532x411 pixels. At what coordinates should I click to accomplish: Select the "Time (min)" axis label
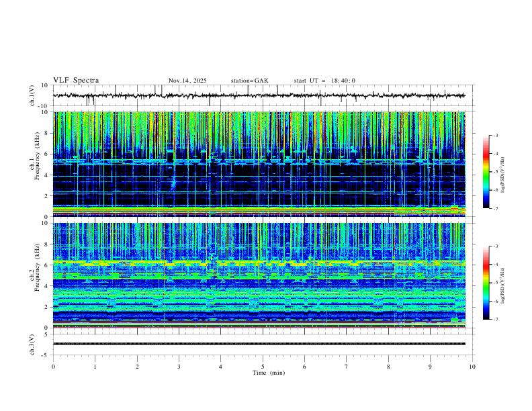(x=269, y=373)
